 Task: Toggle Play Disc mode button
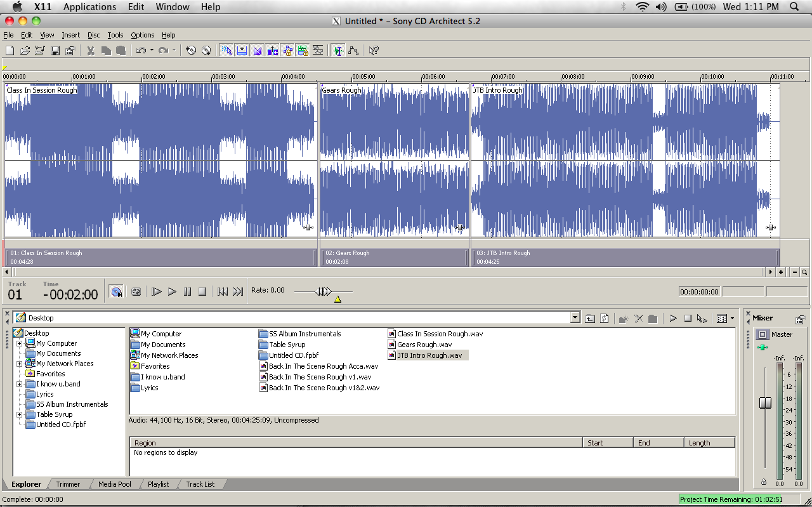(x=116, y=292)
